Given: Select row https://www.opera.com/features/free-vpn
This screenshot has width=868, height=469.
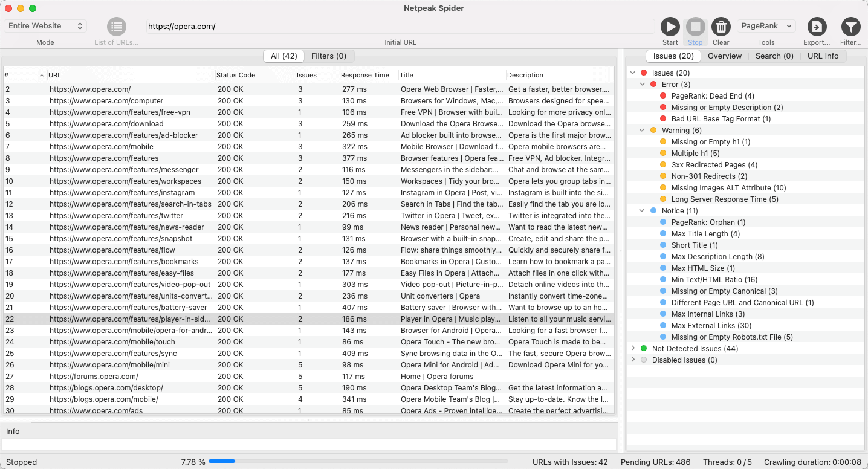Looking at the screenshot, I should (x=308, y=112).
